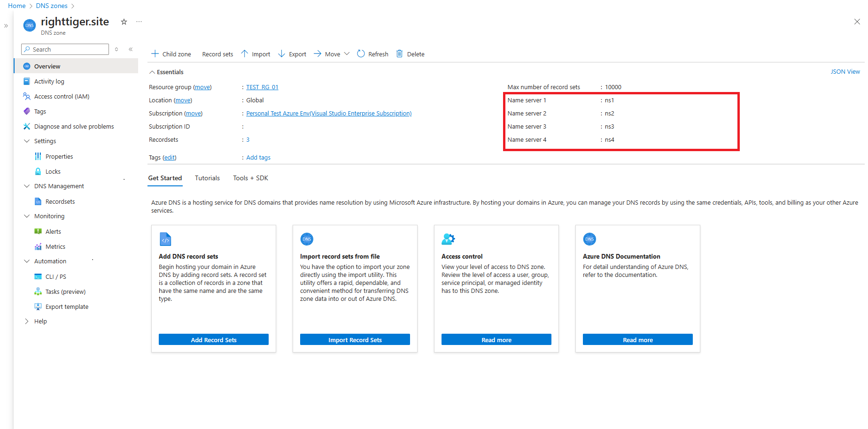Collapse the DNS Management group

tap(27, 186)
